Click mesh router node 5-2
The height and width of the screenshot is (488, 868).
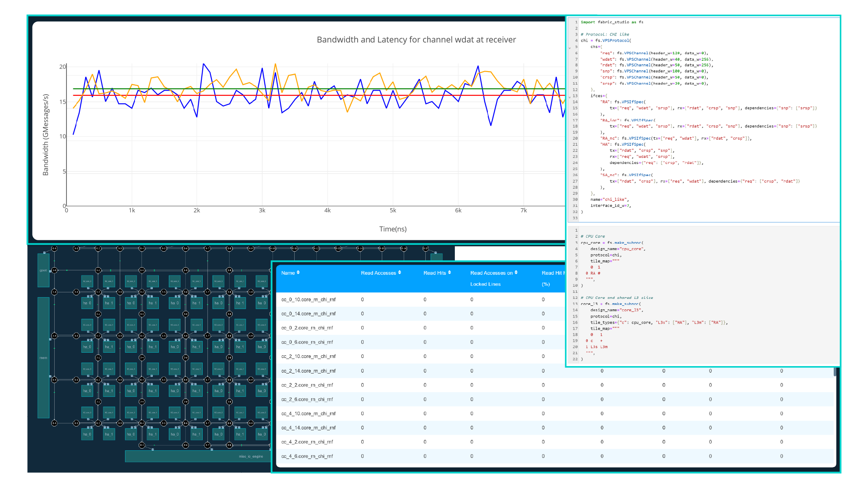point(98,358)
